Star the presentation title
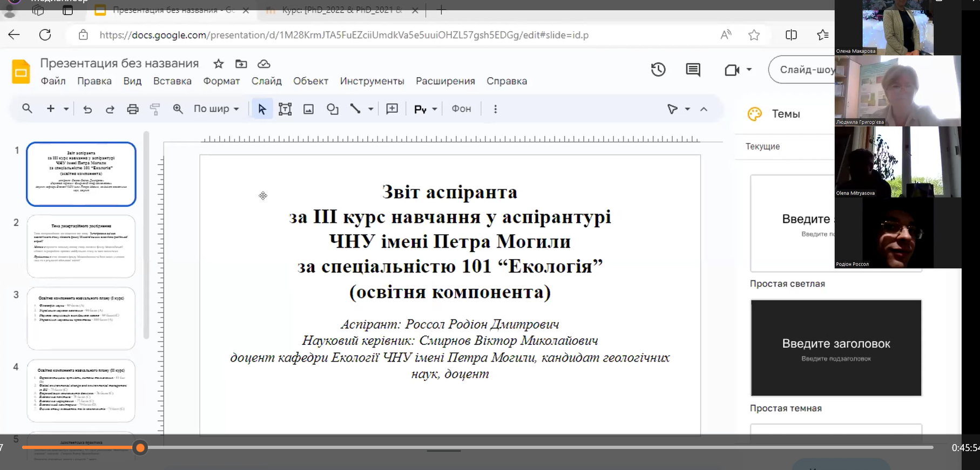The height and width of the screenshot is (470, 980). 218,64
